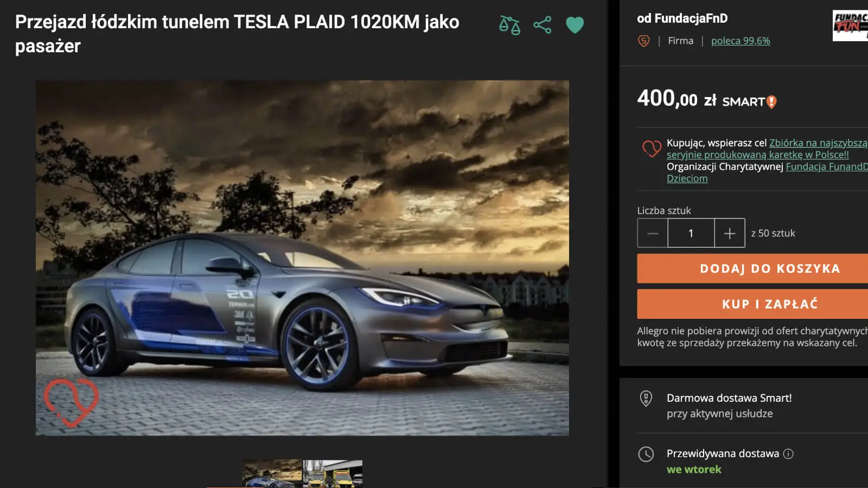The height and width of the screenshot is (488, 868).
Task: Open the 'Zbiórka na najwyższą' charity goal link
Action: [818, 143]
